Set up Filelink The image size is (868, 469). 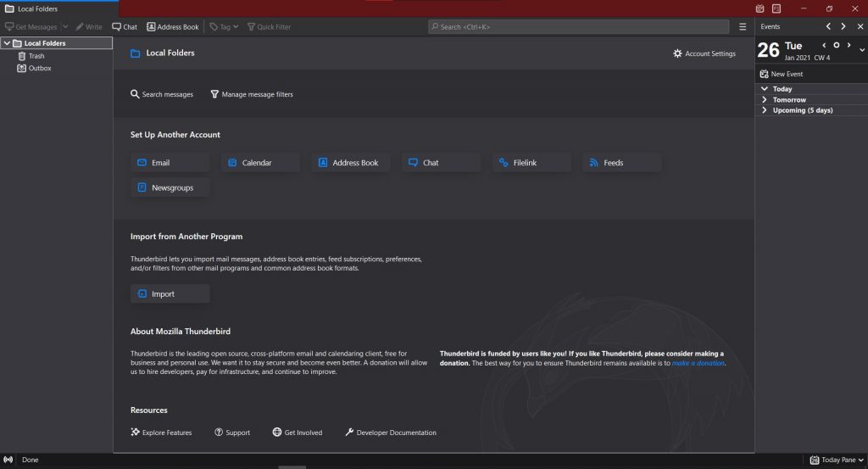pos(531,163)
